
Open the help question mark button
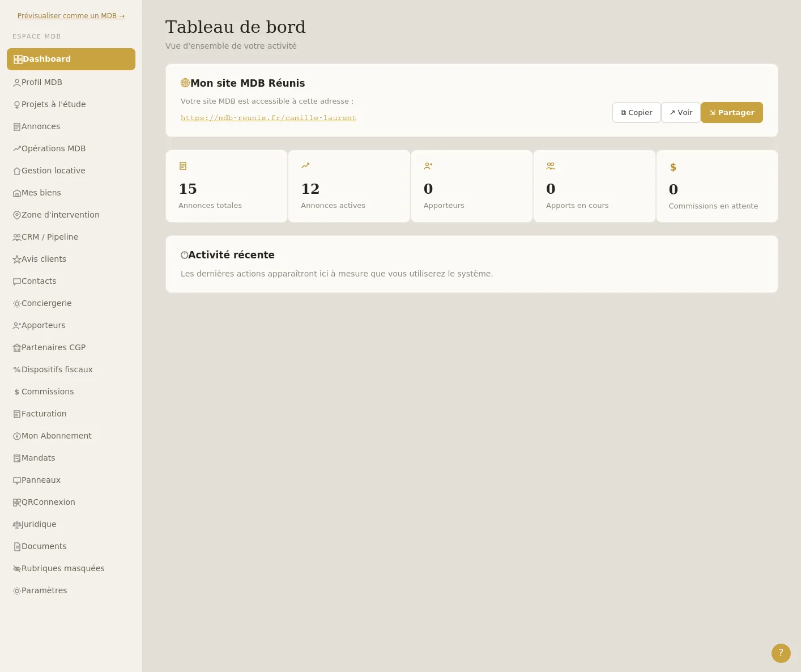click(x=781, y=653)
